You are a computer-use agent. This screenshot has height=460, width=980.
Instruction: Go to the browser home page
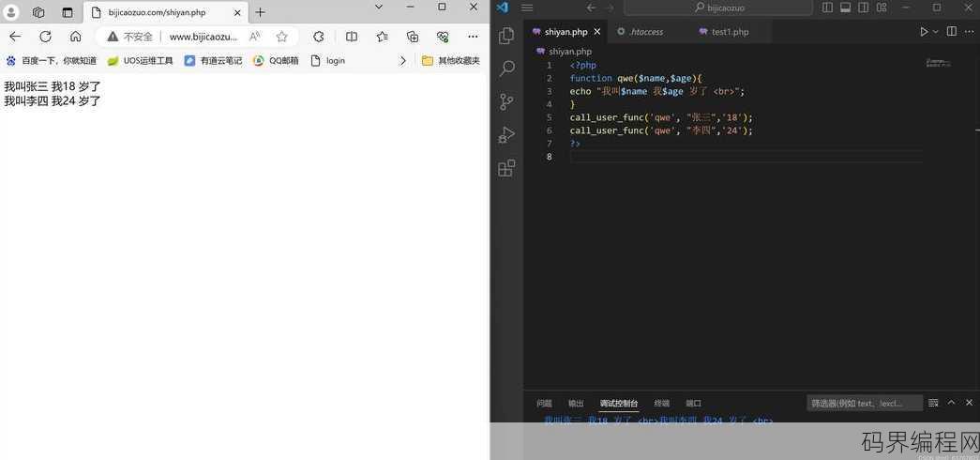click(x=75, y=37)
